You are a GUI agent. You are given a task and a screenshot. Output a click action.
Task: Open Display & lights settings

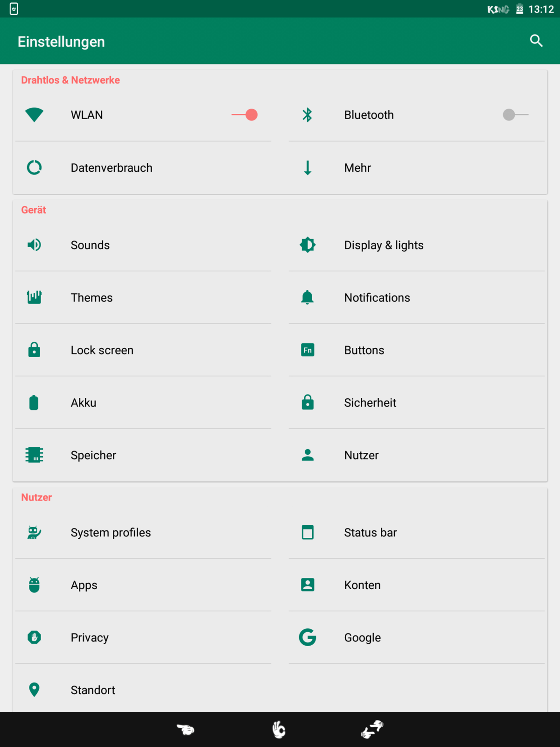384,245
